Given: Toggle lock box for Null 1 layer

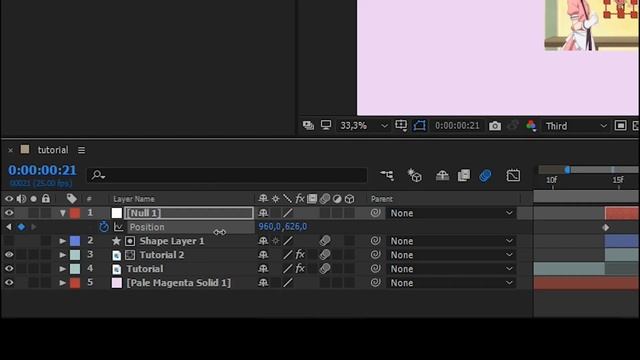Looking at the screenshot, I should pyautogui.click(x=46, y=213).
